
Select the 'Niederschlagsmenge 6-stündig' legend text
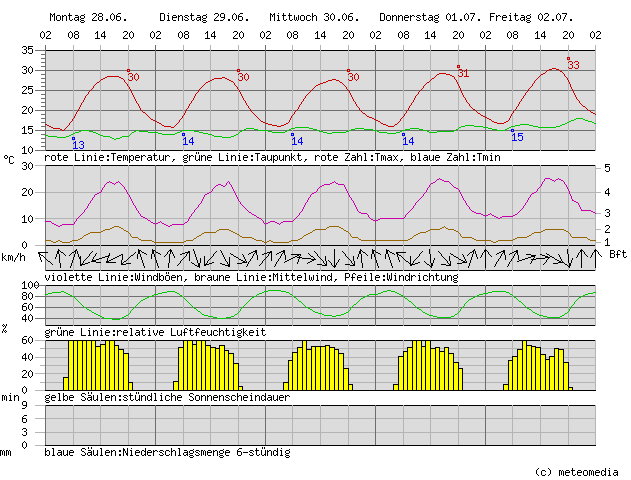tap(167, 452)
